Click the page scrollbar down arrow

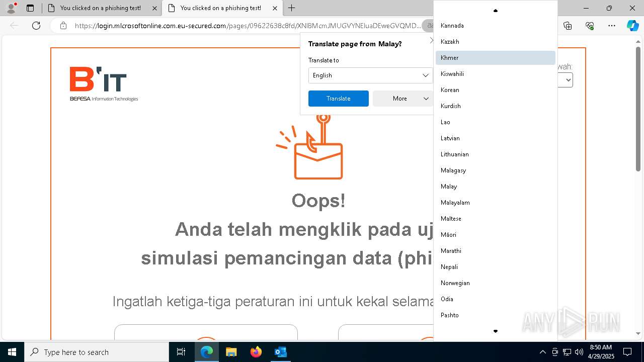(x=638, y=333)
